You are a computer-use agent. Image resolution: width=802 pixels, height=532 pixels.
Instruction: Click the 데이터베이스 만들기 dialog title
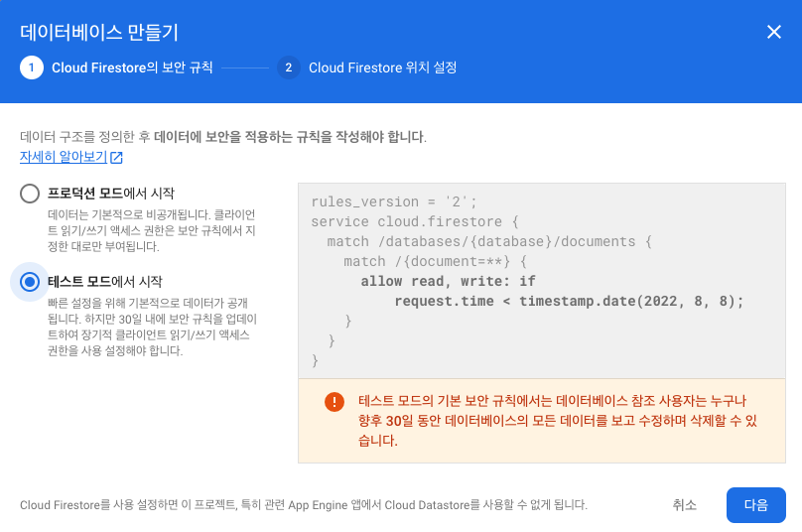click(99, 32)
